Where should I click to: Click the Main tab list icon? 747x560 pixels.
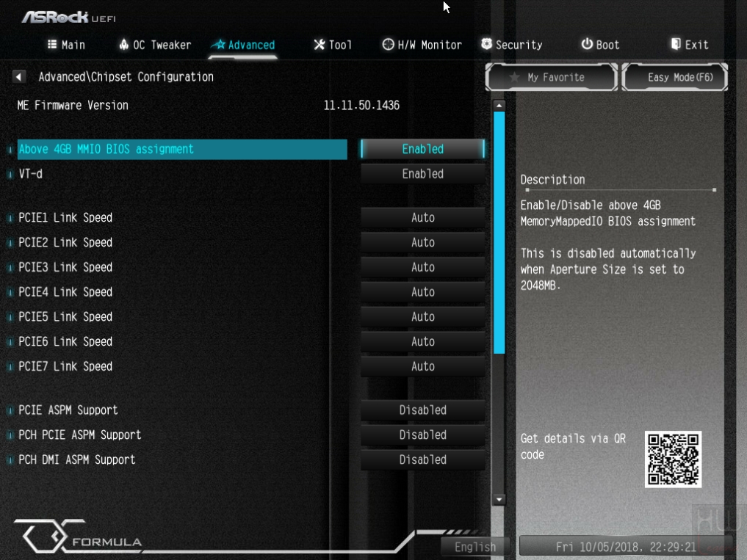(x=52, y=44)
